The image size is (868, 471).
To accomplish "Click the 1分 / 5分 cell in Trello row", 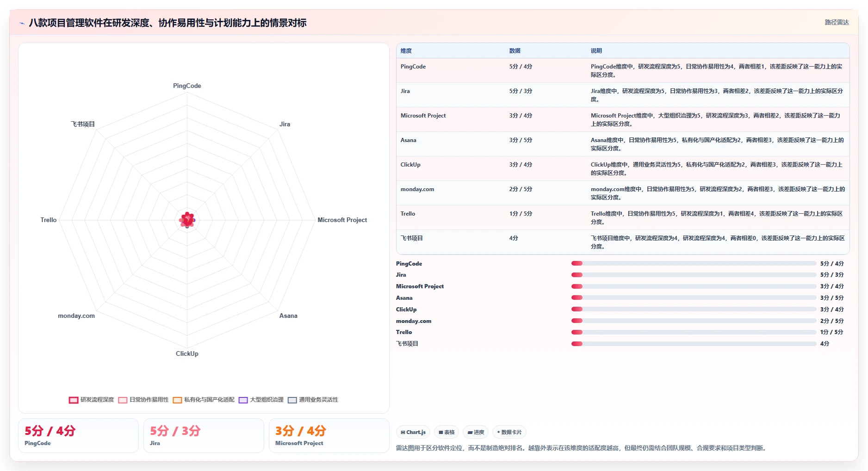I will 521,214.
